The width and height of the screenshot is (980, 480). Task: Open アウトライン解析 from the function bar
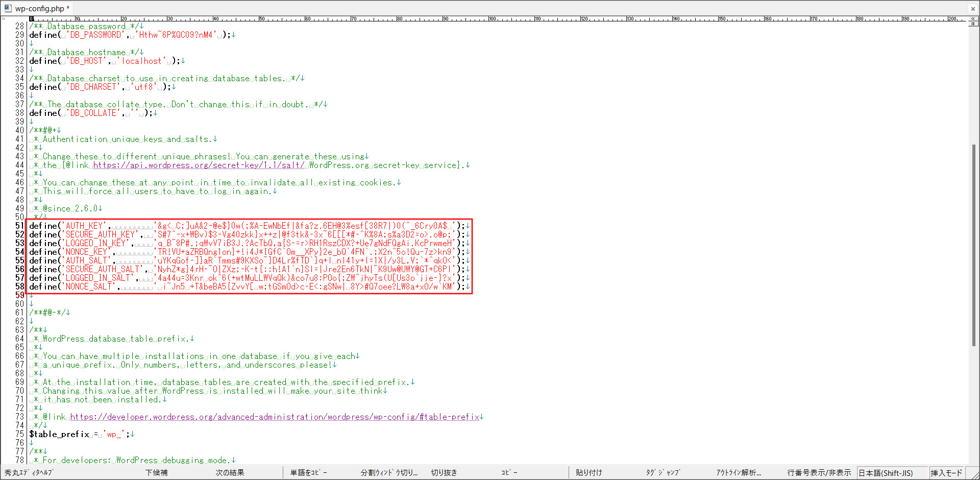click(738, 473)
